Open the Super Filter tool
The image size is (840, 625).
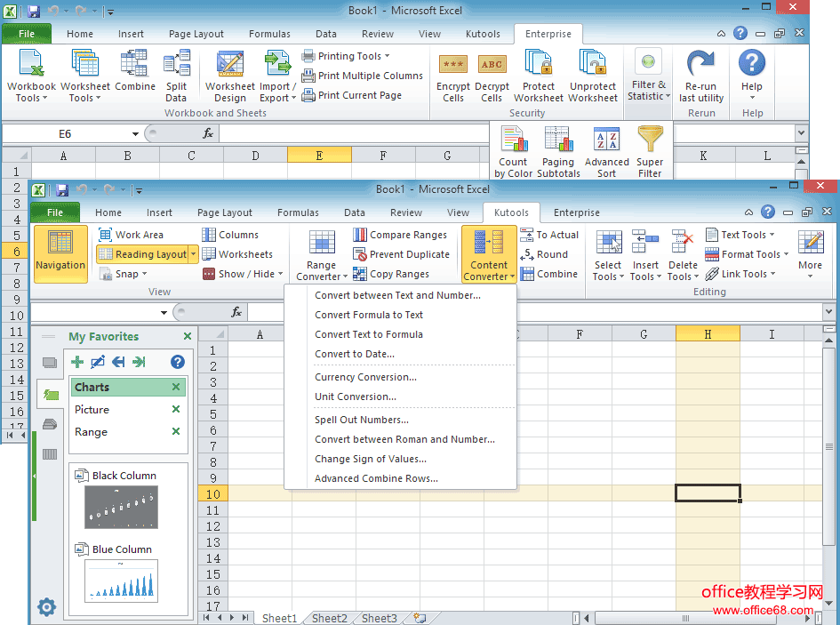[650, 142]
